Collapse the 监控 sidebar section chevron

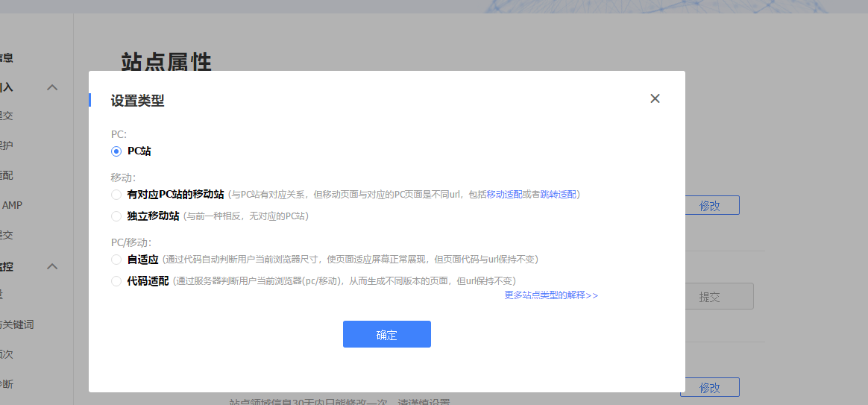52,266
